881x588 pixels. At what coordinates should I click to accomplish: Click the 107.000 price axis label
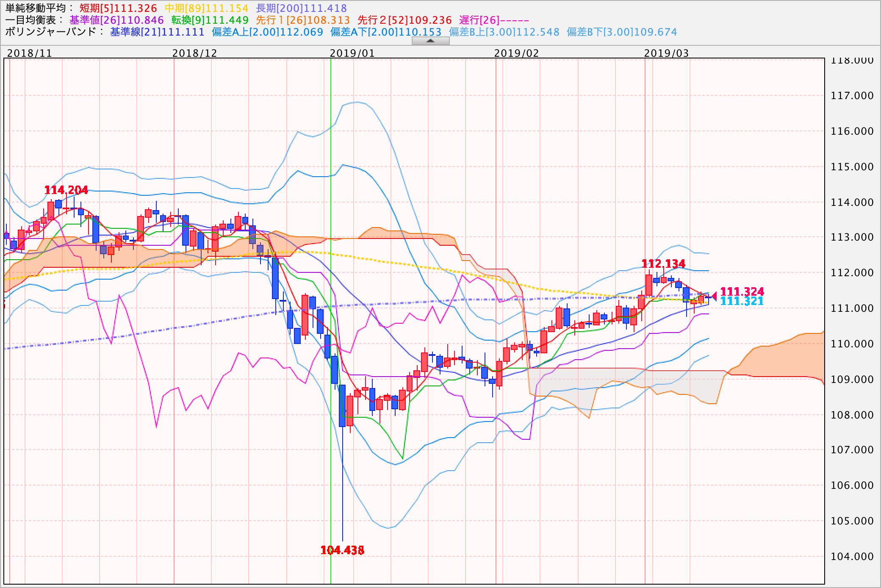852,450
